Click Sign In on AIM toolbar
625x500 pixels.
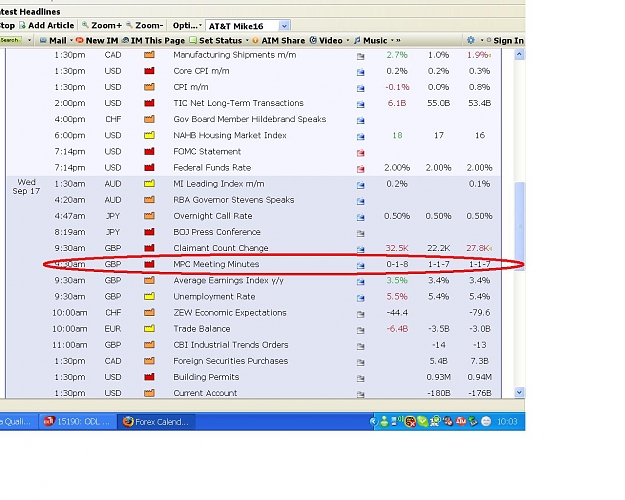tap(505, 41)
